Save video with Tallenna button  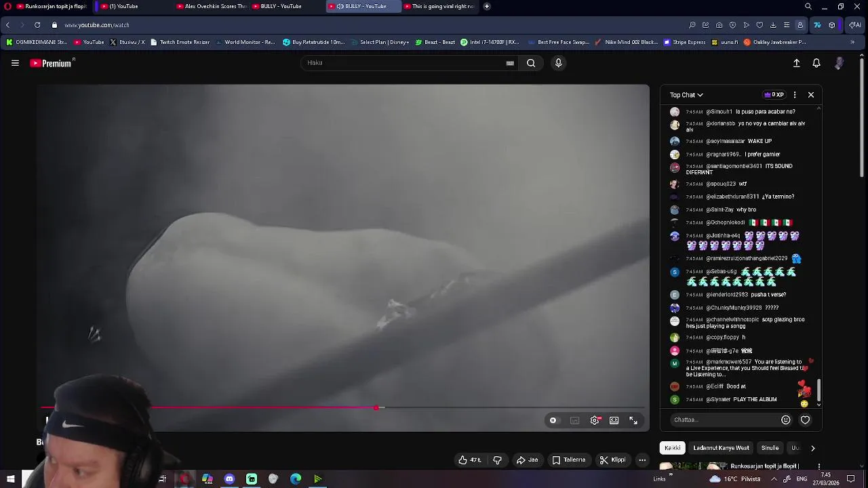[568, 460]
